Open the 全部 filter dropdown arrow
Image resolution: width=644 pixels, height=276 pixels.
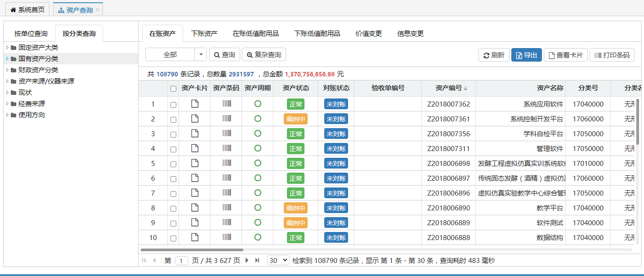(201, 54)
